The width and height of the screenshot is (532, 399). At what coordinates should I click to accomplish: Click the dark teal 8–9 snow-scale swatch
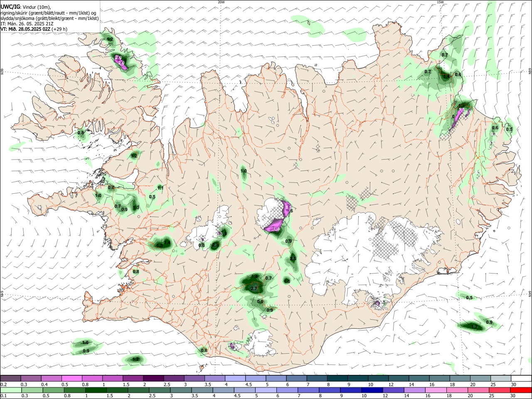[x=337, y=378]
